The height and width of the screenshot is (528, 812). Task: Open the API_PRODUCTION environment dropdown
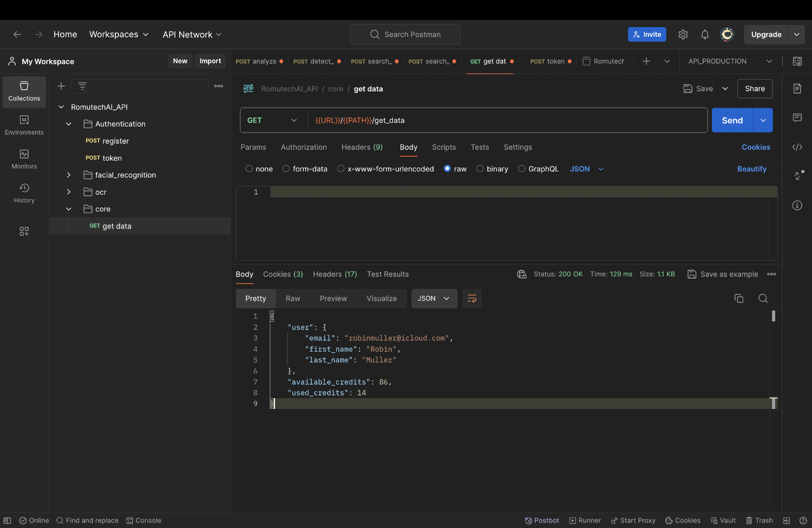[x=729, y=62]
